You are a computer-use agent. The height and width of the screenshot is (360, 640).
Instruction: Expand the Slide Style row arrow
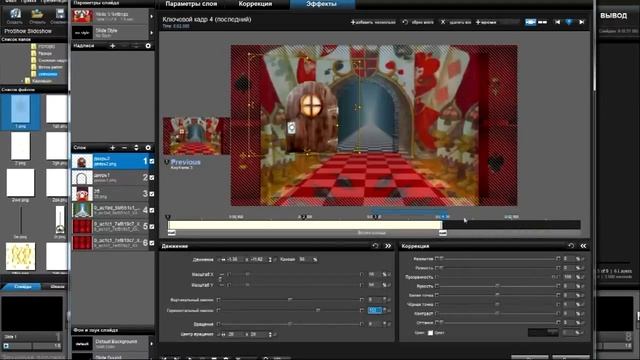tap(151, 33)
